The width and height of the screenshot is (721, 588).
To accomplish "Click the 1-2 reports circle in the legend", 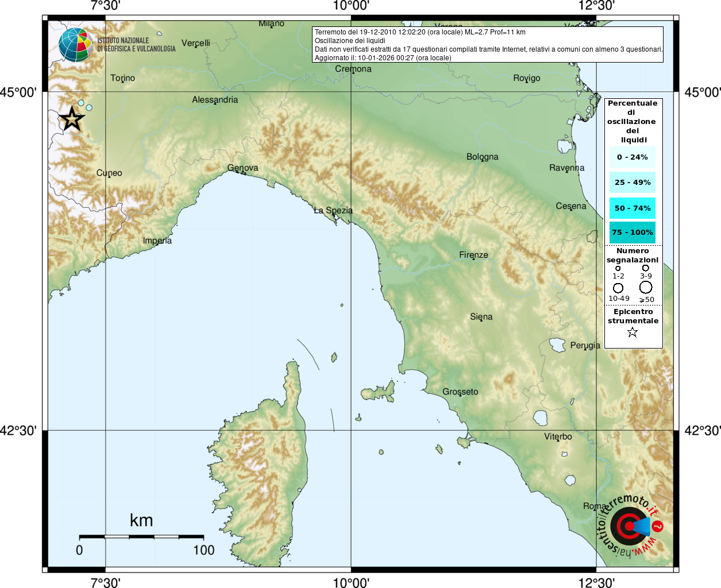I will point(618,268).
